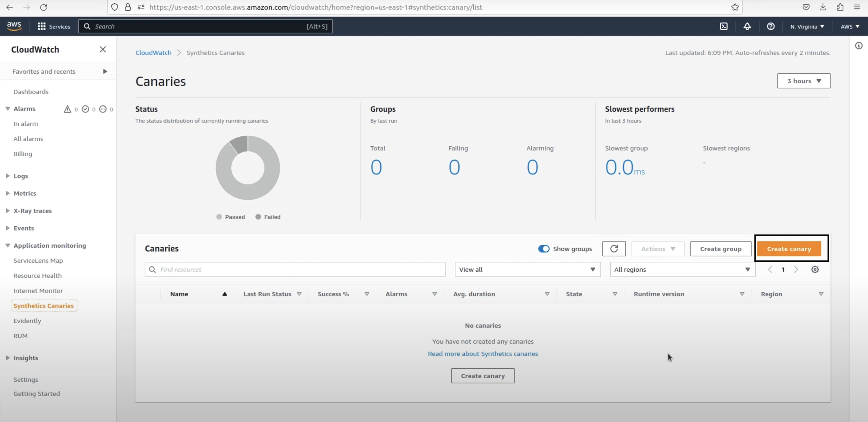Viewport: 868px width, 422px height.
Task: Open the browser extensions icon
Action: click(840, 7)
